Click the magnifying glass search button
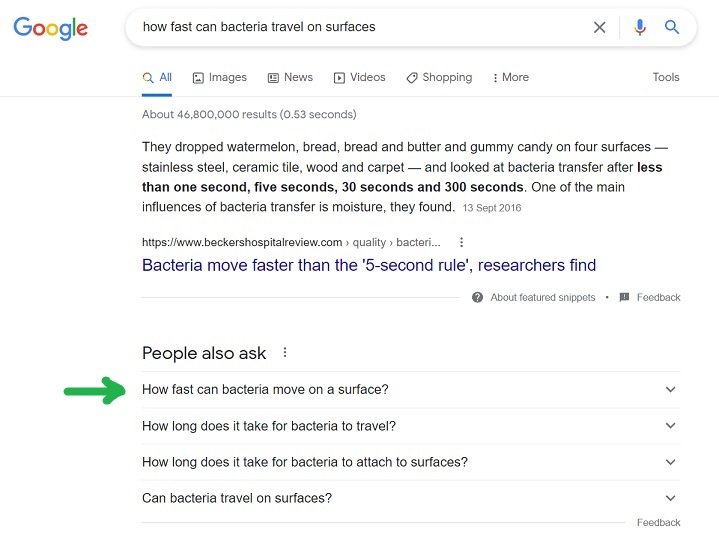Screen dimensions: 719x553 pyautogui.click(x=672, y=27)
